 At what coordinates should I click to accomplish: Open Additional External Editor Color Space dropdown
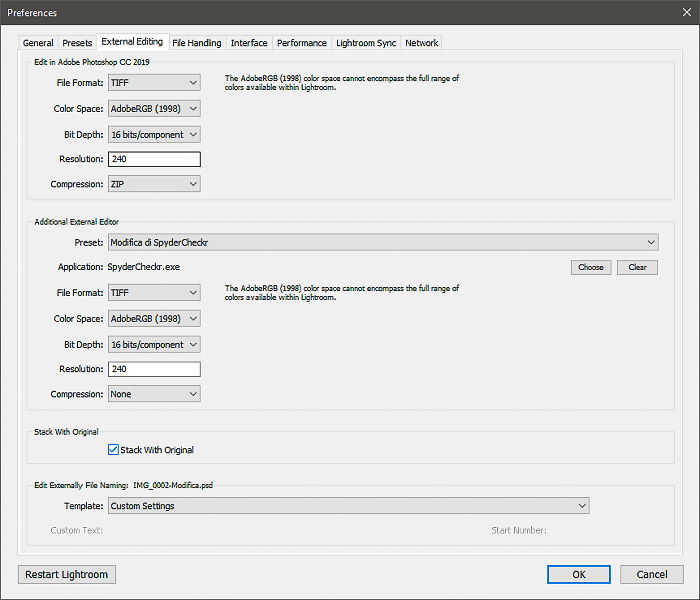pyautogui.click(x=154, y=319)
